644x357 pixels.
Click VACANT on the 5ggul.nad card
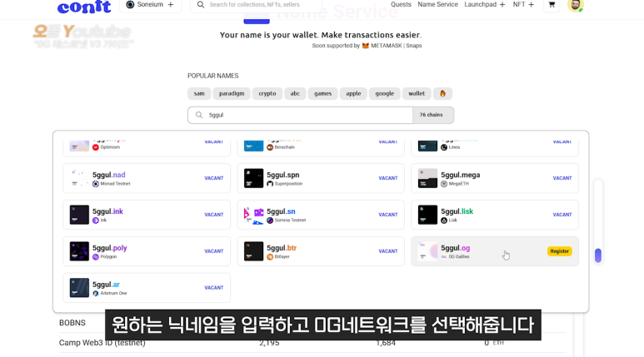point(214,178)
